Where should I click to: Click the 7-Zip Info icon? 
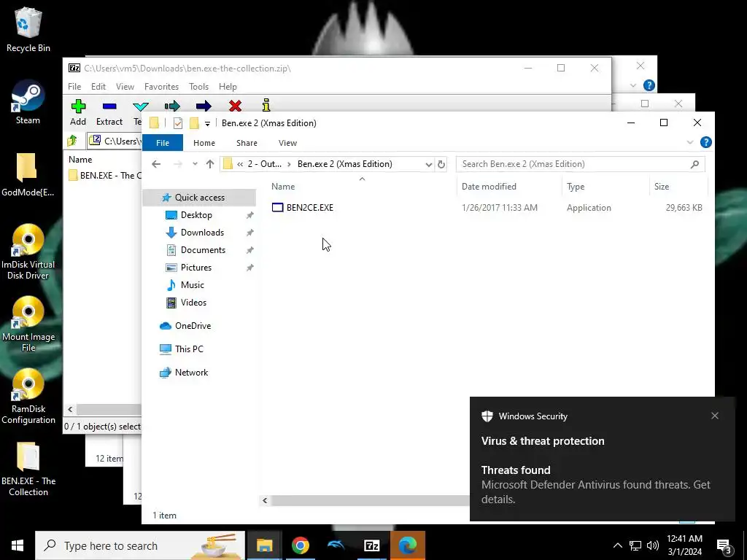[x=266, y=105]
